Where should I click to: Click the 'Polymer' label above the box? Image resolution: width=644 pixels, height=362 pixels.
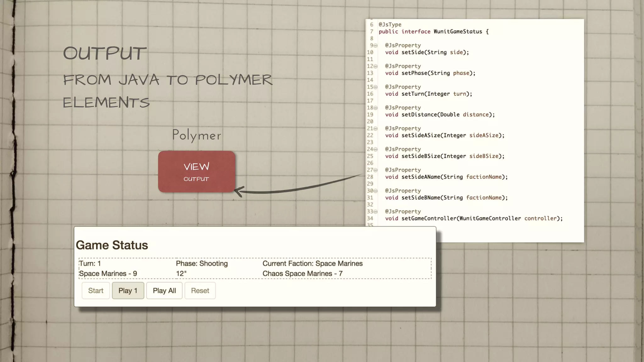pos(197,135)
